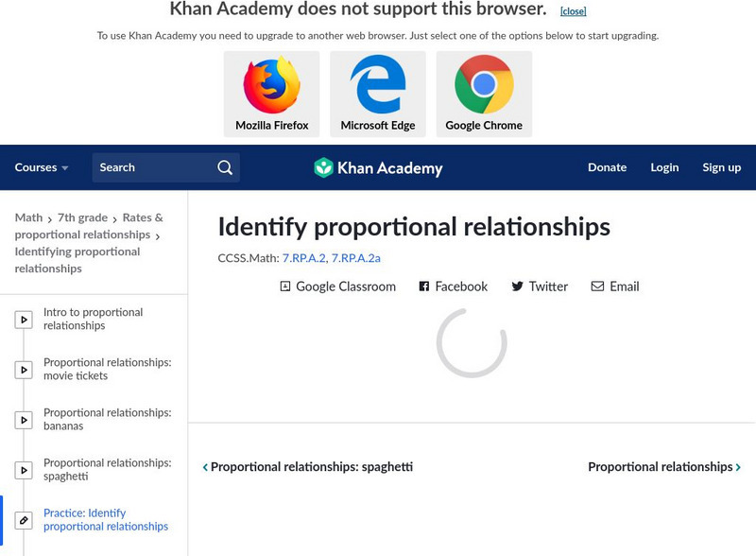
Task: Share to Google Classroom
Action: click(x=337, y=287)
